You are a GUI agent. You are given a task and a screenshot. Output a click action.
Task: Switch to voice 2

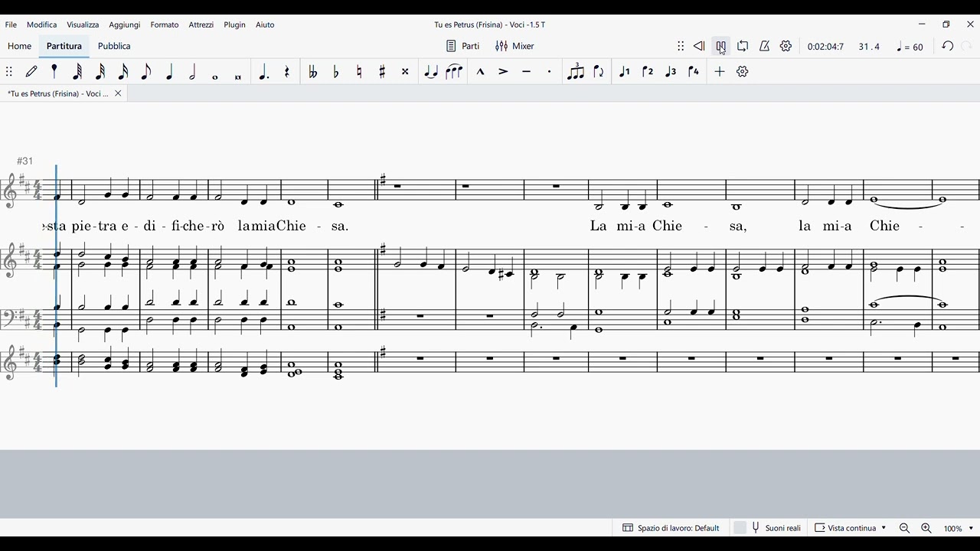click(648, 72)
